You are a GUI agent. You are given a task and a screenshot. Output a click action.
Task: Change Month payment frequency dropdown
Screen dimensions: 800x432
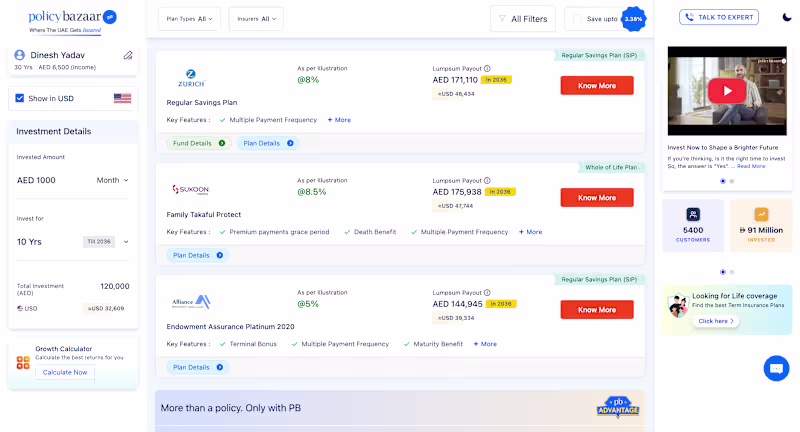113,180
